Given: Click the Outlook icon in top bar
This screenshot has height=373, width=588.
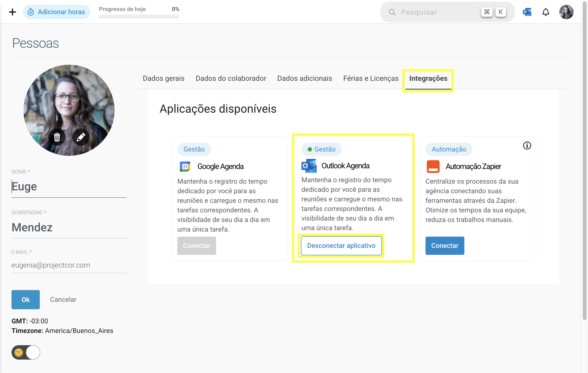Looking at the screenshot, I should (x=527, y=12).
